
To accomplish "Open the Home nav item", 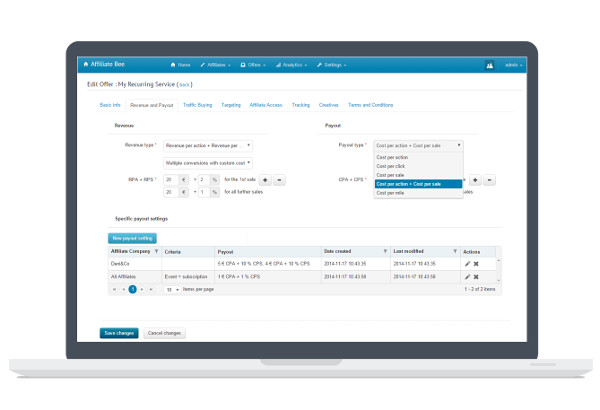I will [180, 65].
